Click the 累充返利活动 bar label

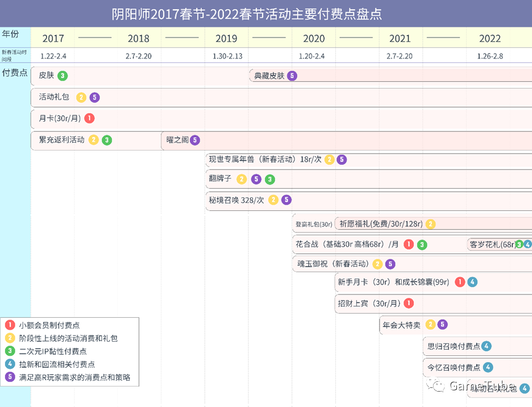(x=62, y=140)
